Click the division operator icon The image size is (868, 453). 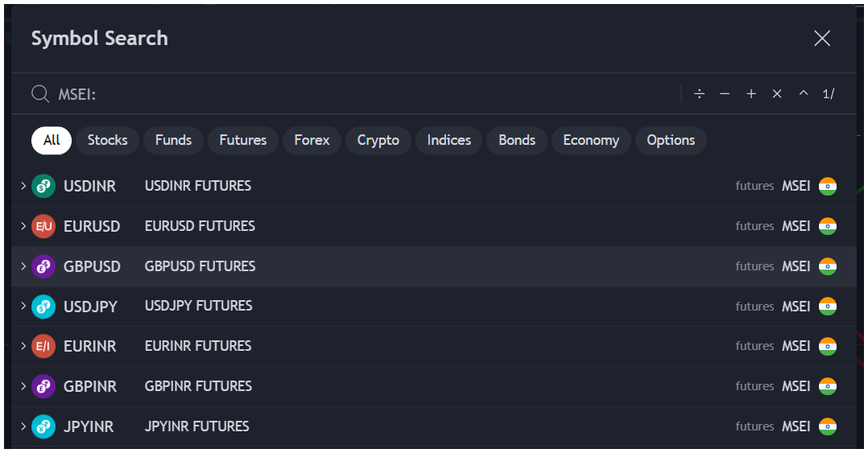[x=699, y=94]
